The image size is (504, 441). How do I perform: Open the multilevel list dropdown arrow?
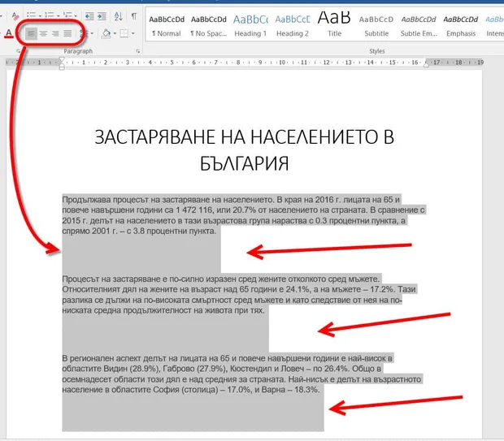[x=76, y=15]
